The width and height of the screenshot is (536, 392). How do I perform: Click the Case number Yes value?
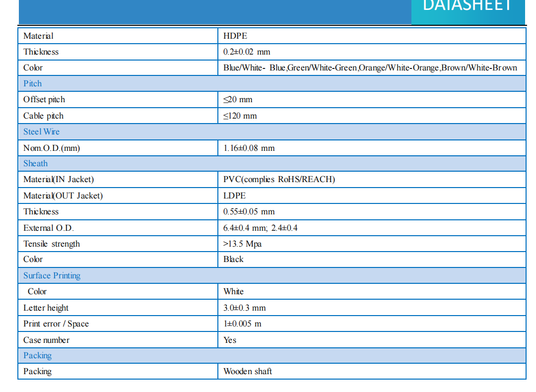click(230, 340)
